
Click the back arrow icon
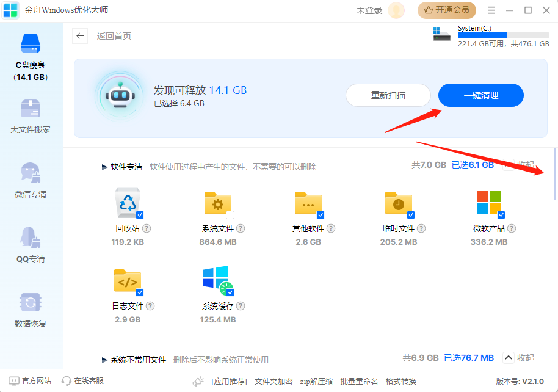point(80,36)
